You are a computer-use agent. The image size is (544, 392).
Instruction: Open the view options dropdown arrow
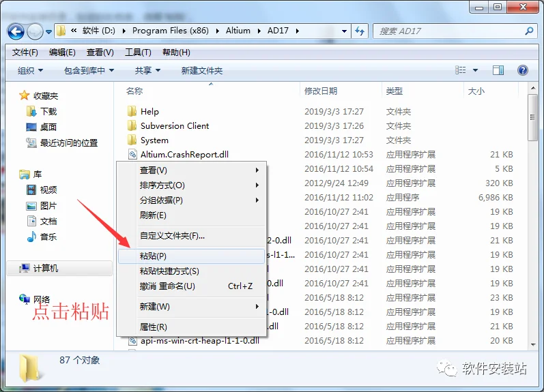pyautogui.click(x=475, y=70)
